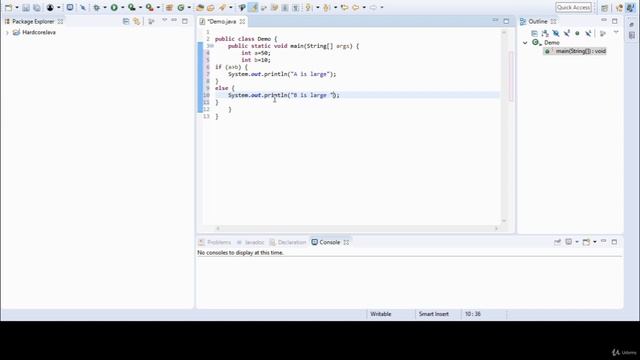Select main(String[]) : void in Outline

pyautogui.click(x=575, y=51)
